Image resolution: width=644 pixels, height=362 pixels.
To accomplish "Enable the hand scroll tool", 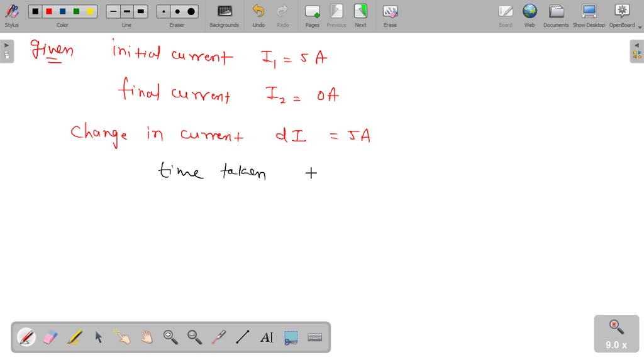I will [x=146, y=337].
